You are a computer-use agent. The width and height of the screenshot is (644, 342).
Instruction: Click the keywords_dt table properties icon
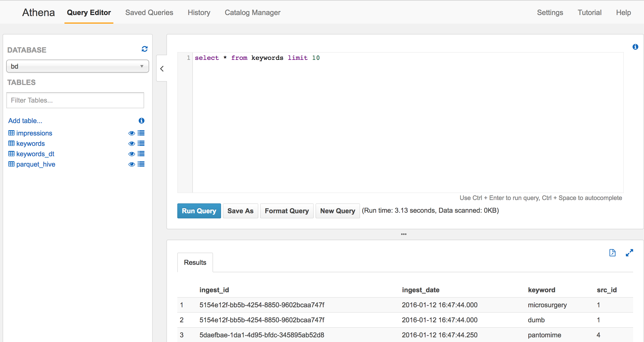pos(141,154)
